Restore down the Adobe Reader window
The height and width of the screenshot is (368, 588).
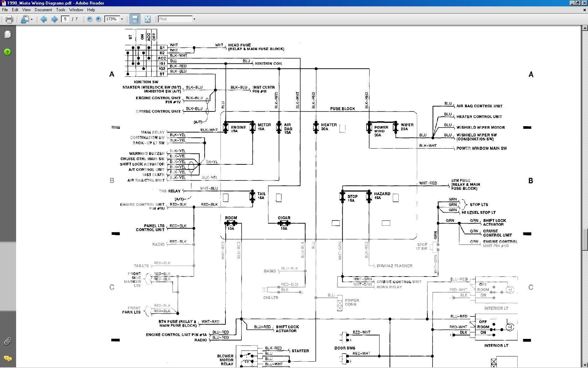578,3
